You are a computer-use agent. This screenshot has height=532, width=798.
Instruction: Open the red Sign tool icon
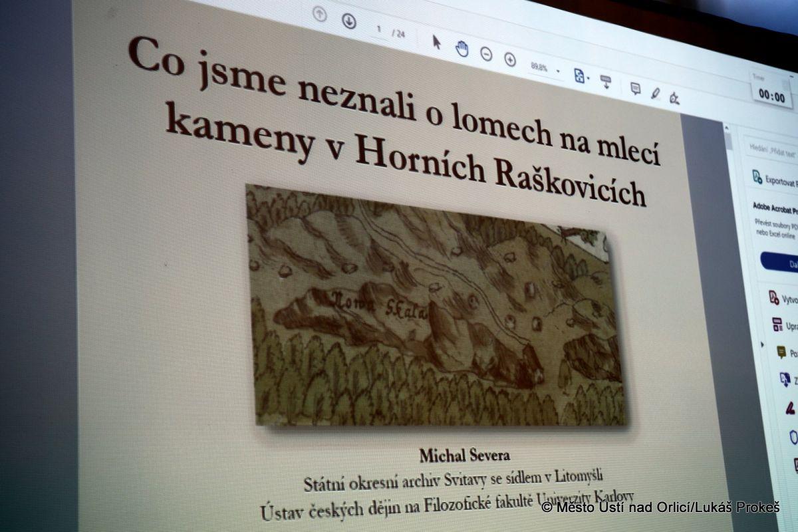point(789,407)
